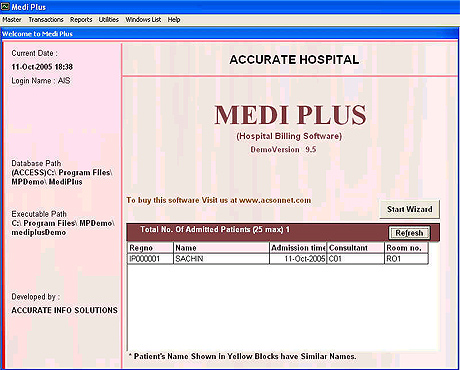This screenshot has width=460, height=370.
Task: Open the Transactions menu
Action: (46, 20)
